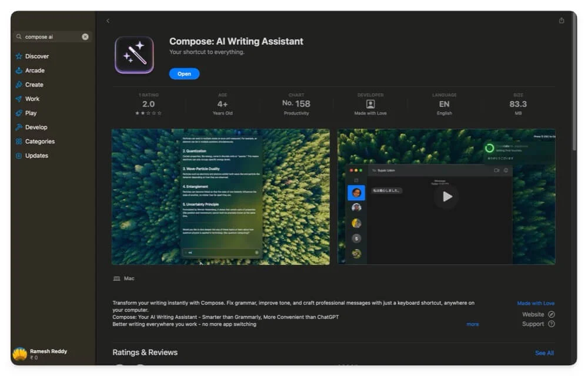The width and height of the screenshot is (588, 376).
Task: Open the Made with Love developer link
Action: click(536, 303)
